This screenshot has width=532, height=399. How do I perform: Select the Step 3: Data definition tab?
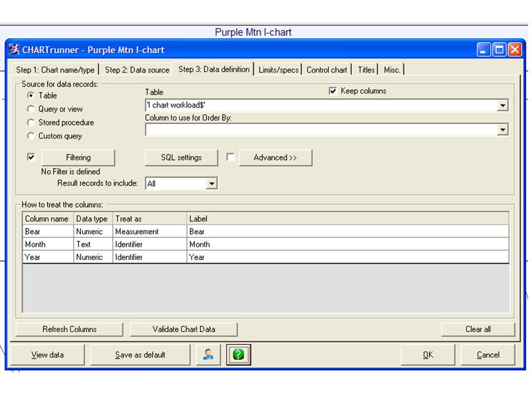point(214,69)
